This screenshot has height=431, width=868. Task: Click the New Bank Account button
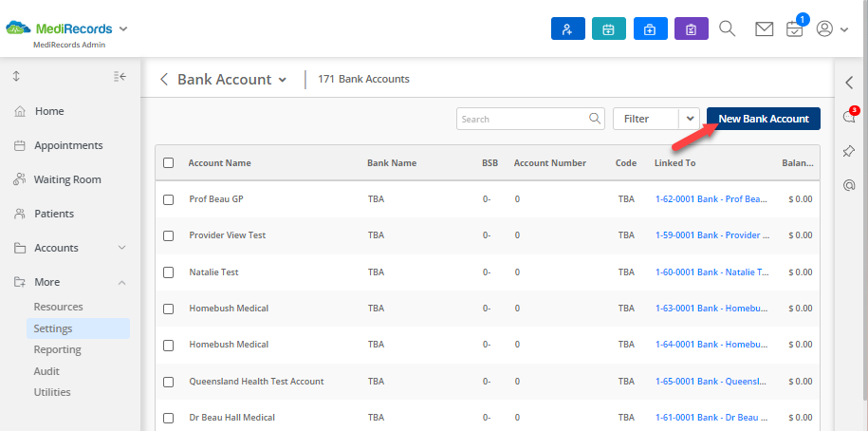[x=764, y=119]
